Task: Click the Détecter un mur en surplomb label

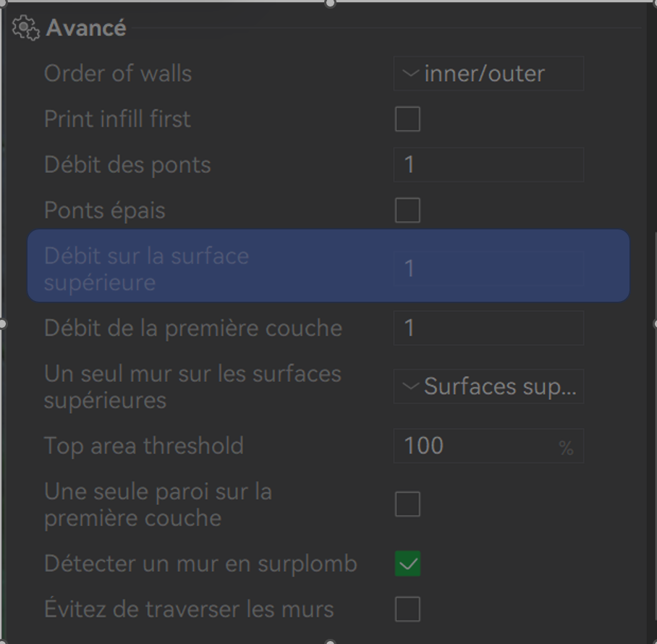Action: pos(200,564)
